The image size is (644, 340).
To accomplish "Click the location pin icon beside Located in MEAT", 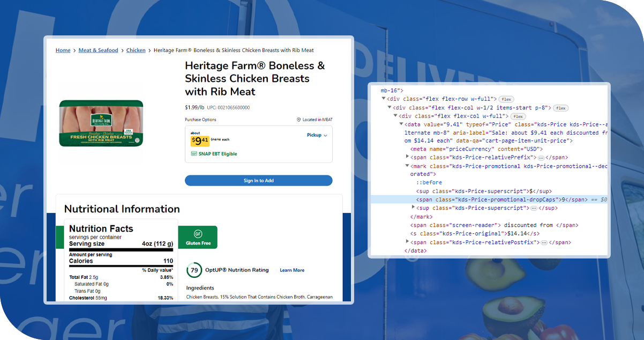I will (x=298, y=120).
